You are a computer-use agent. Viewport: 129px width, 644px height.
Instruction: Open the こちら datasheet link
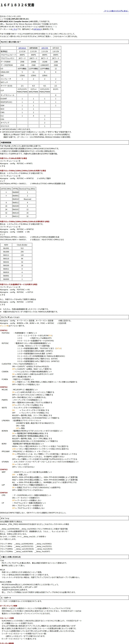(15, 29)
